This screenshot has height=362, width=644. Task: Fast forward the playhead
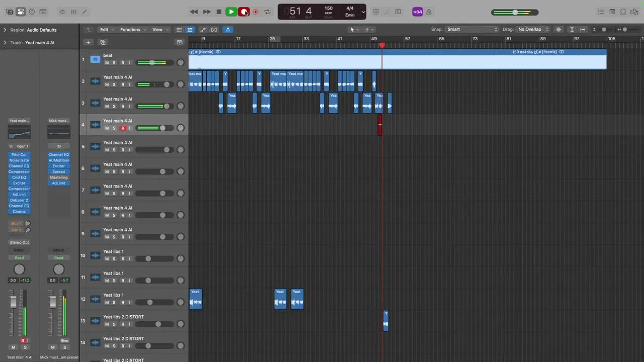click(x=207, y=12)
